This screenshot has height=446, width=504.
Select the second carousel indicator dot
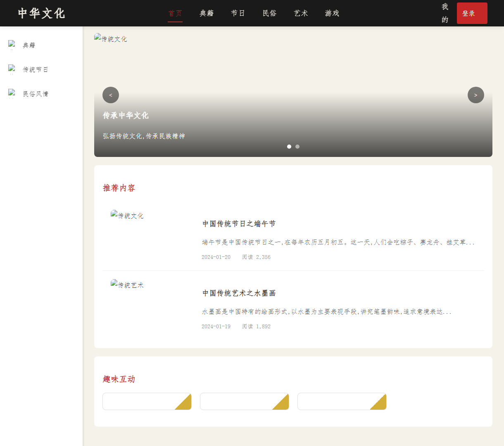click(297, 146)
